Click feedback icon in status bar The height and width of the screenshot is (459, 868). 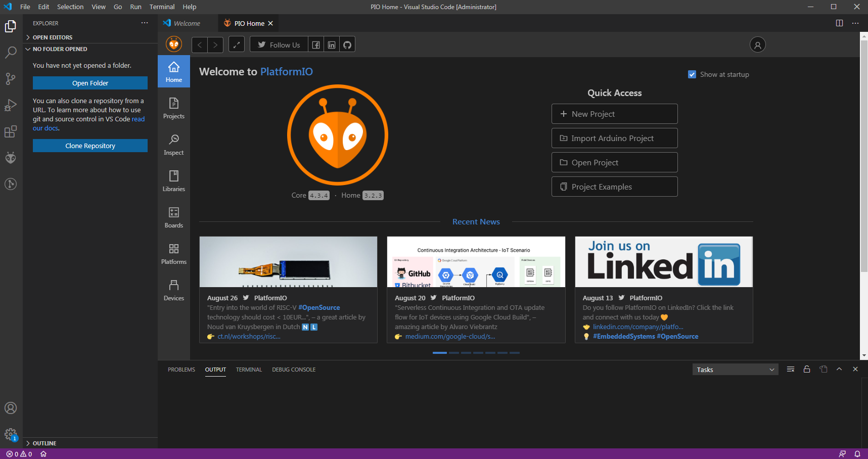pyautogui.click(x=842, y=454)
